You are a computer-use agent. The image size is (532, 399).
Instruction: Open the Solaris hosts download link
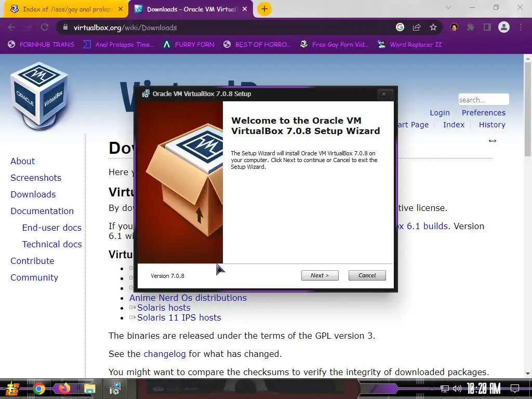tap(164, 308)
